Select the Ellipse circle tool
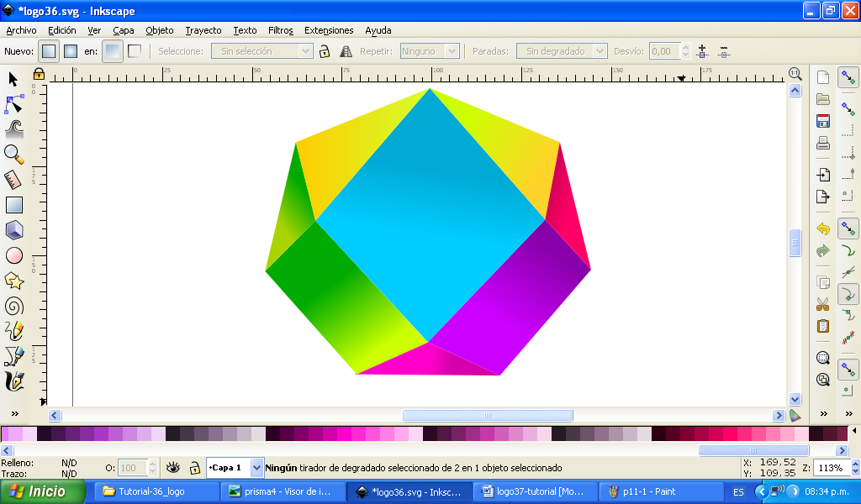 coord(13,255)
